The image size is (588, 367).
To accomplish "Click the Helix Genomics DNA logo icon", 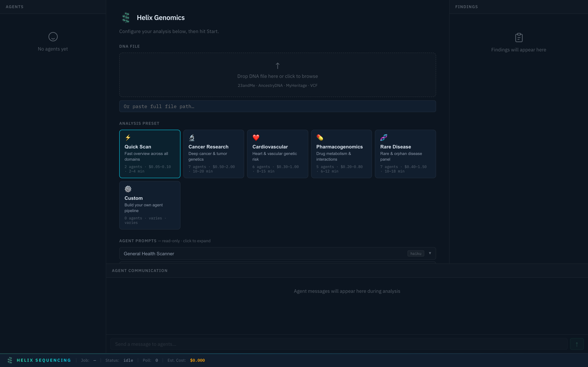I will 126,17.
